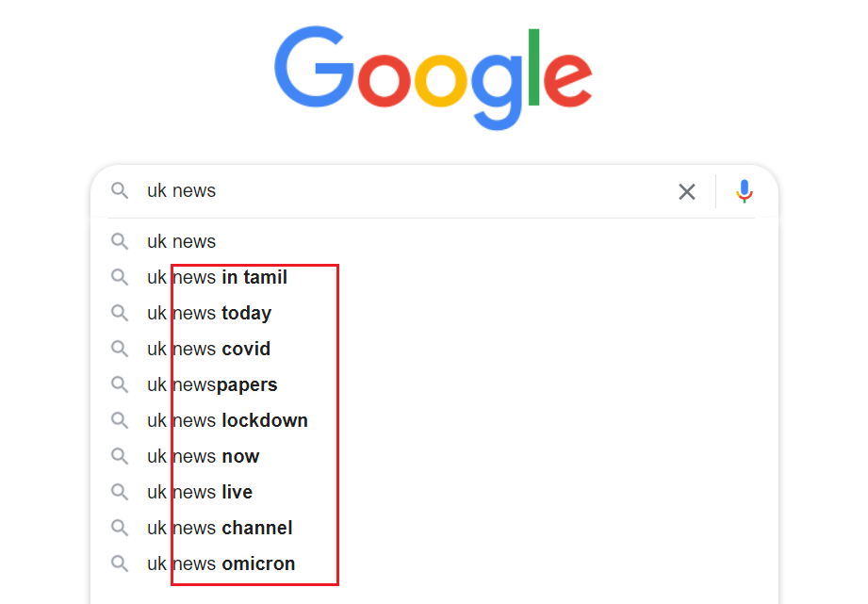Click the magnifier icon in search box

click(x=120, y=191)
